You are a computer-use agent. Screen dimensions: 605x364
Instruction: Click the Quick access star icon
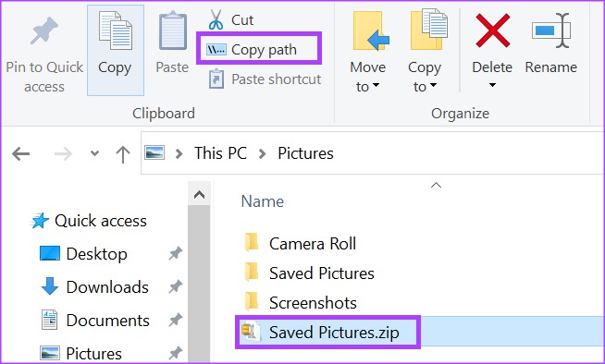click(x=40, y=221)
